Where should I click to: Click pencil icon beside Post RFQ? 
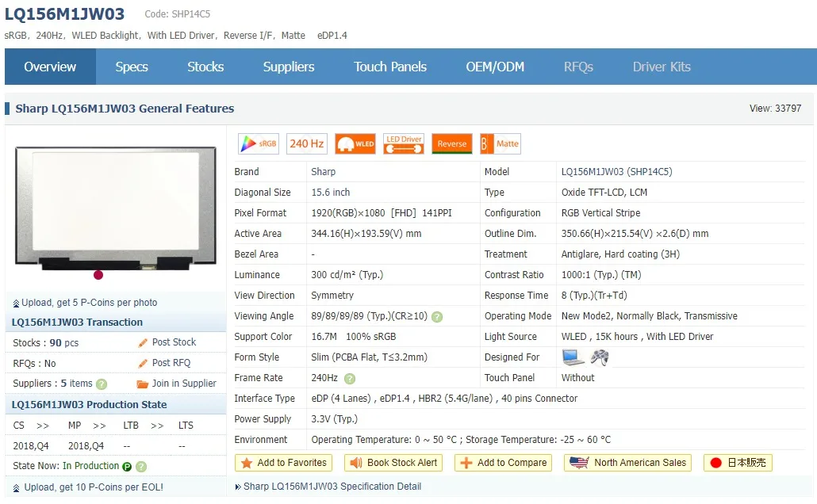click(x=143, y=364)
